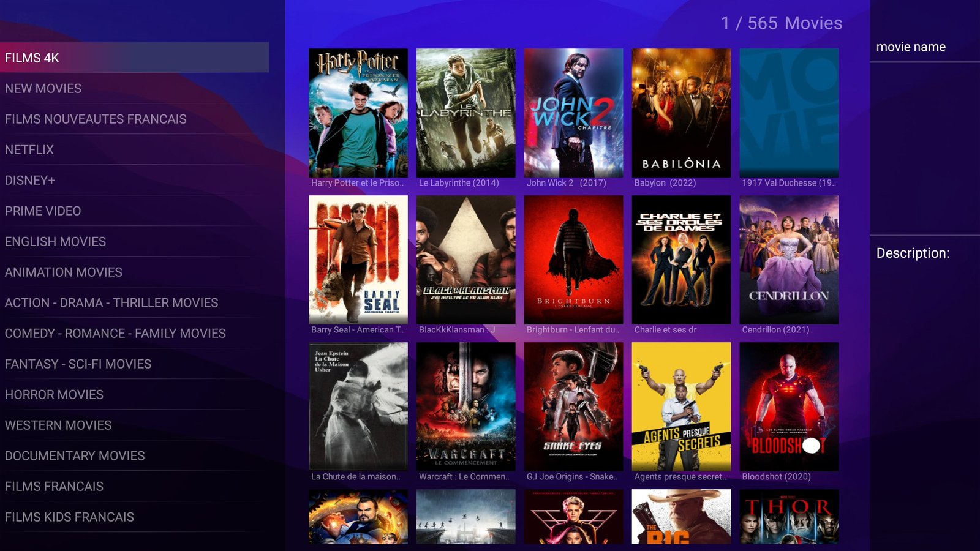Open John Wick 2 movie thumbnail

click(573, 113)
